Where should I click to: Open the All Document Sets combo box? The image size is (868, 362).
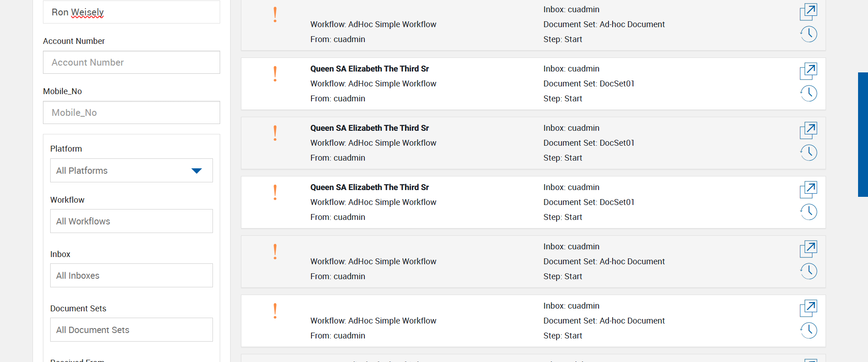pyautogui.click(x=131, y=330)
